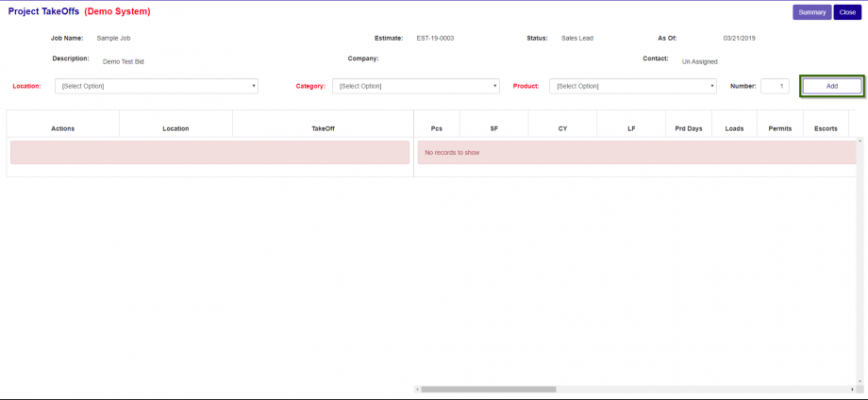Click the red Category label
The width and height of the screenshot is (868, 400).
pos(310,86)
